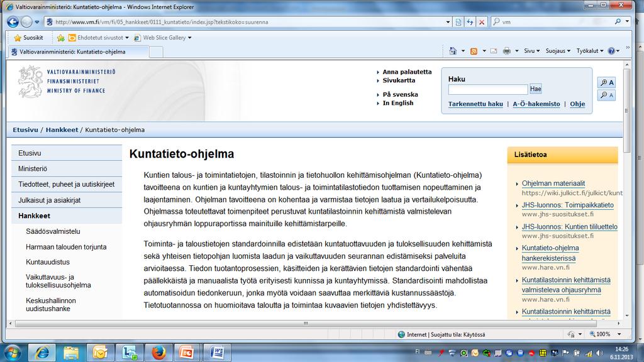This screenshot has width=644, height=362.
Task: Click the Haku search text field
Action: pos(488,89)
